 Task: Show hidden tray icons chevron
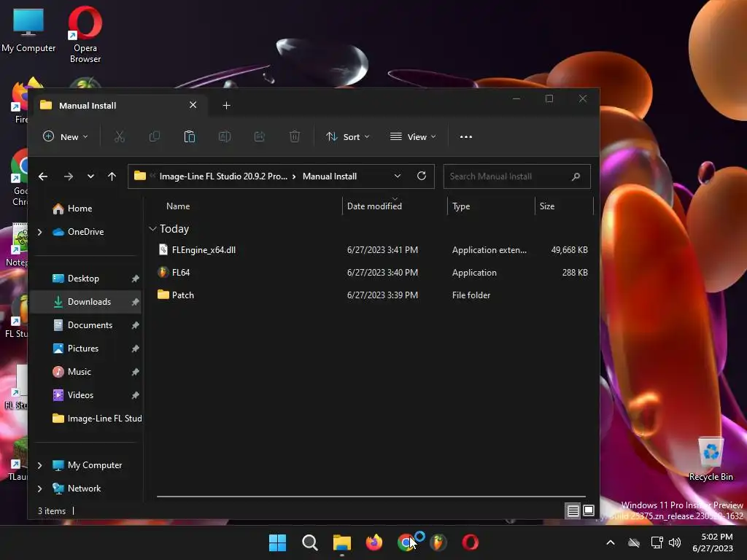coord(611,542)
